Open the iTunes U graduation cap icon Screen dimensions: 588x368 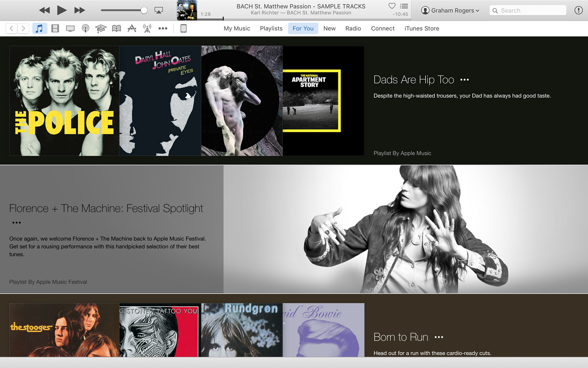tap(101, 28)
